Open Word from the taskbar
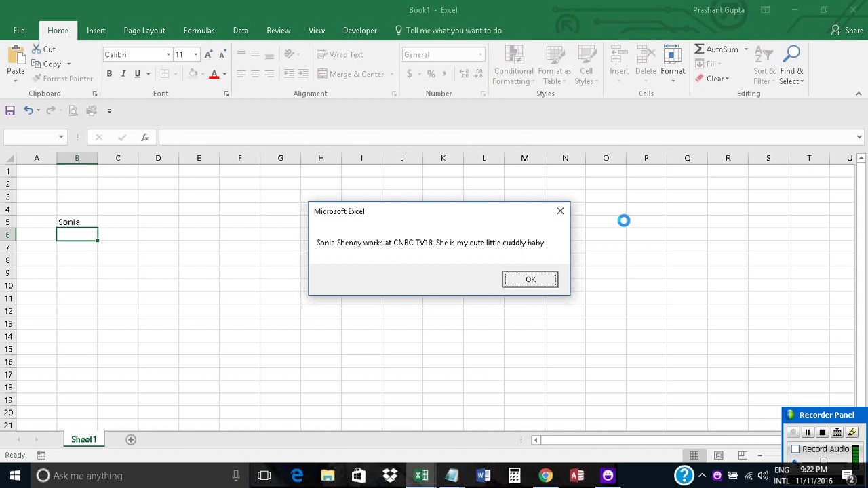Image resolution: width=868 pixels, height=488 pixels. (483, 475)
